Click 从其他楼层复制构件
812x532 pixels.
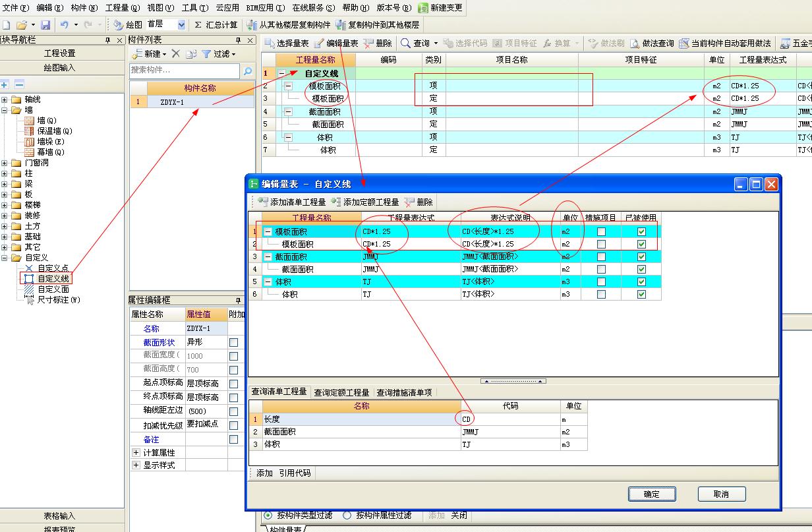[x=289, y=25]
